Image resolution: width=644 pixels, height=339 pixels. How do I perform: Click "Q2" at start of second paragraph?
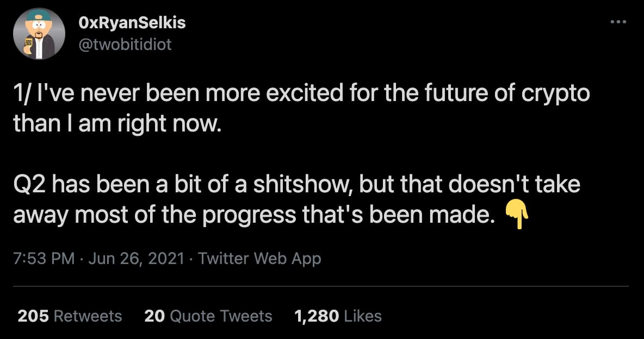30,185
